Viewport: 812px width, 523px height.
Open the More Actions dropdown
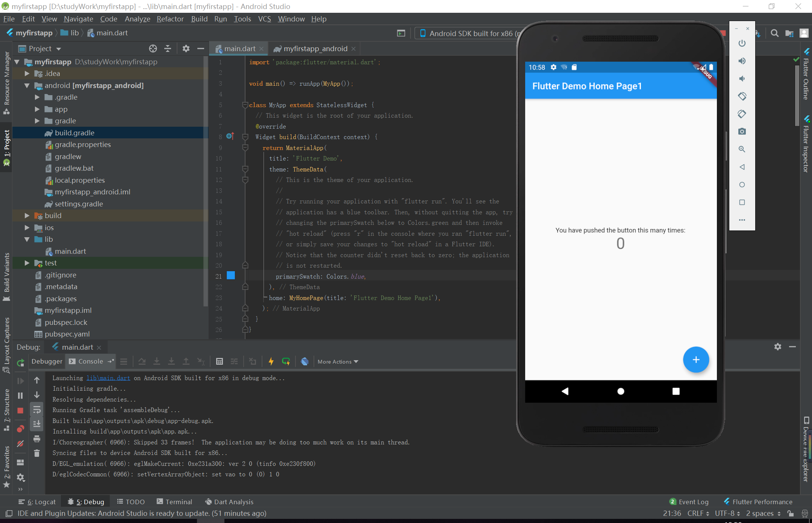[338, 362]
